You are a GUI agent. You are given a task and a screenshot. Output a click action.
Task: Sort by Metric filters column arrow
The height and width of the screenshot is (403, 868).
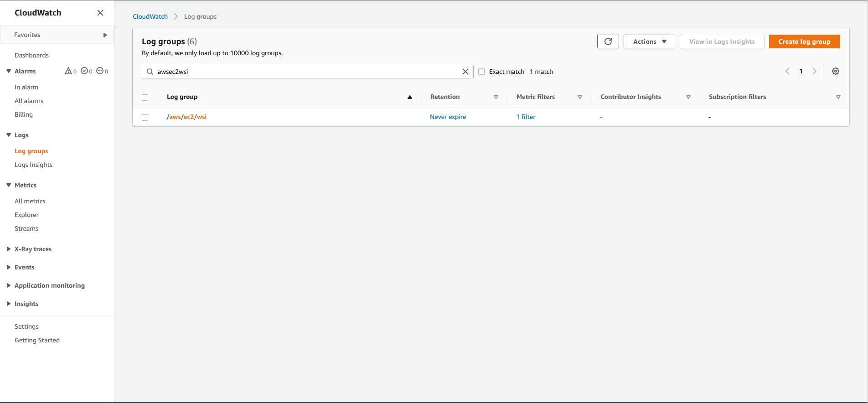(580, 97)
